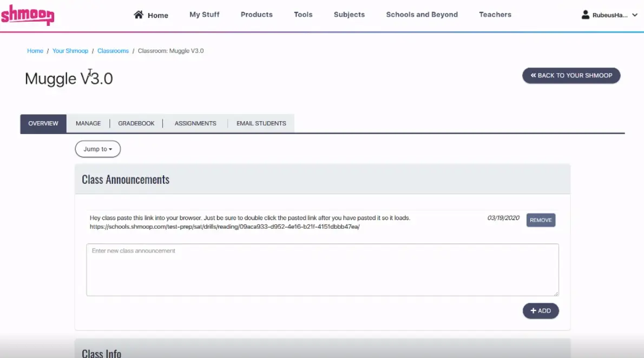Open the Tools menu
644x358 pixels.
point(303,15)
